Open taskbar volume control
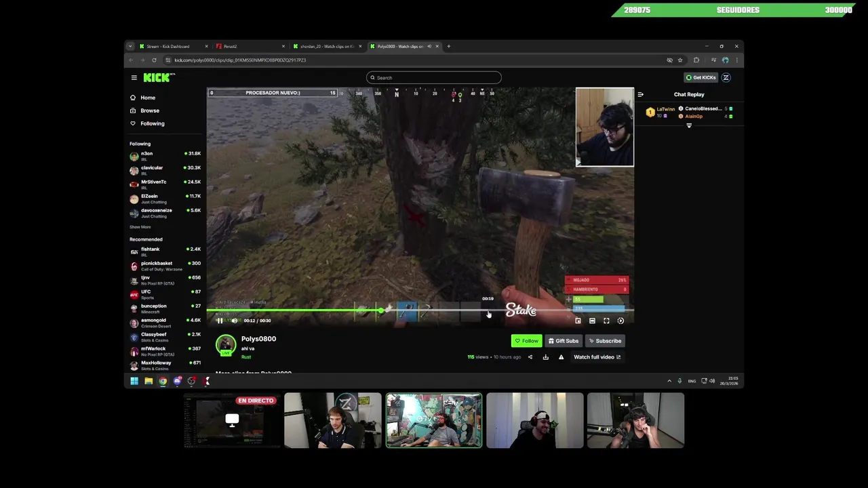The width and height of the screenshot is (868, 488). (712, 381)
